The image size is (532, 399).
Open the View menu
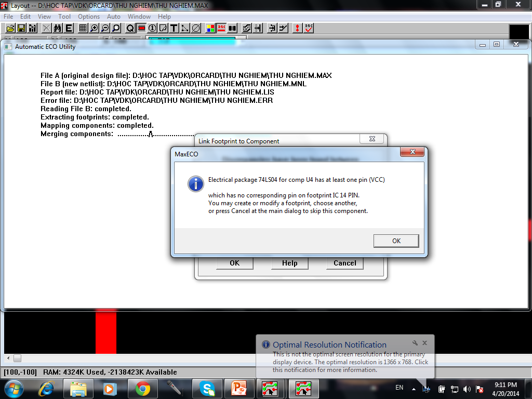pos(44,17)
